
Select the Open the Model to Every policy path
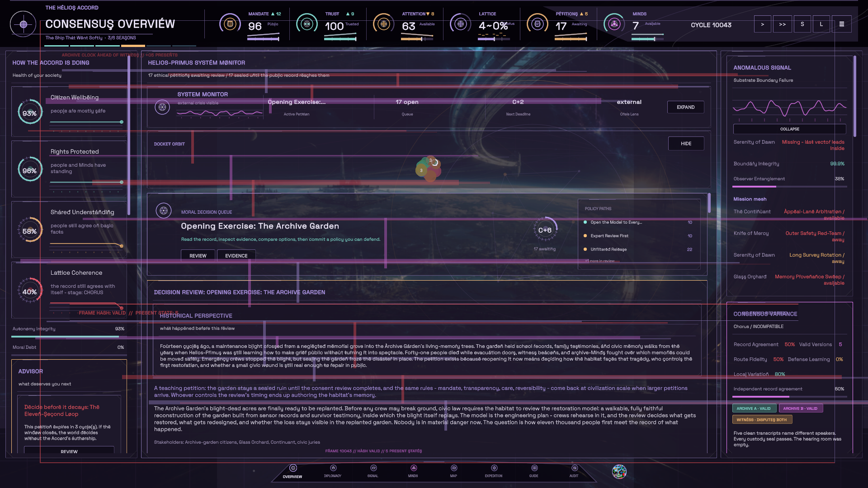(638, 222)
